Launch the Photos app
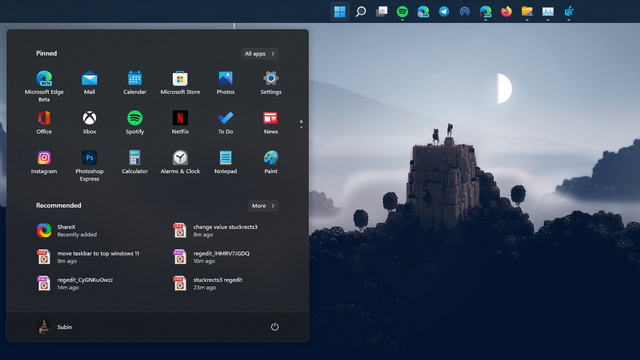 pos(225,83)
